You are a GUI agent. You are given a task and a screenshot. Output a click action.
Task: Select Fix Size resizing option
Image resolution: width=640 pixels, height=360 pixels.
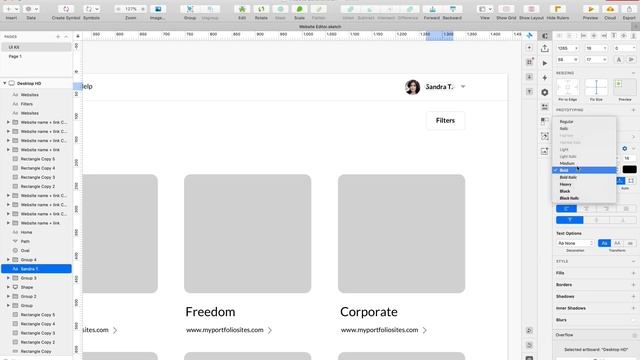(596, 88)
